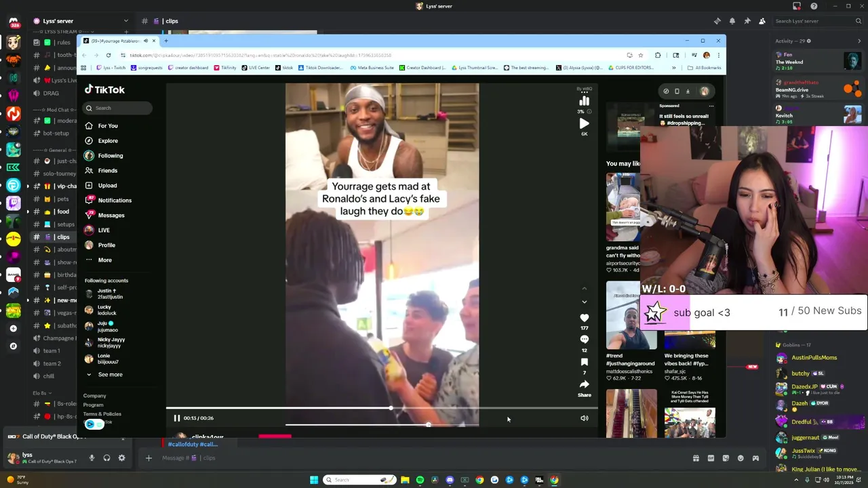This screenshot has width=868, height=488.
Task: Open TikTok Notifications
Action: pyautogui.click(x=108, y=201)
